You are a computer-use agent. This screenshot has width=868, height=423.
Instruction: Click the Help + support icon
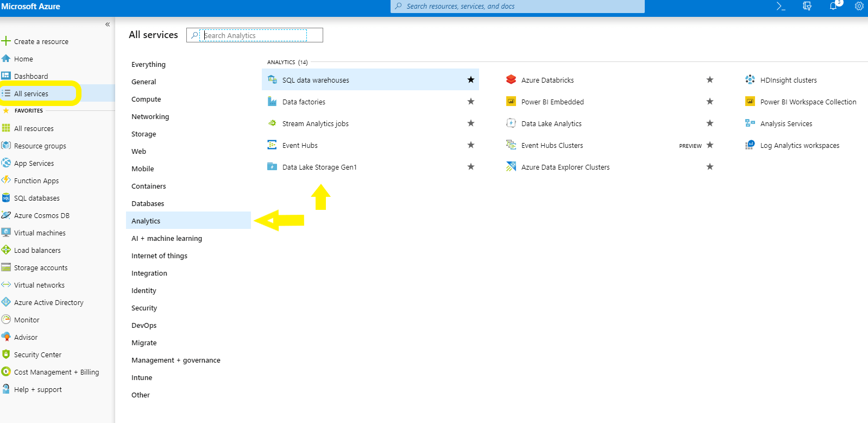click(x=6, y=389)
